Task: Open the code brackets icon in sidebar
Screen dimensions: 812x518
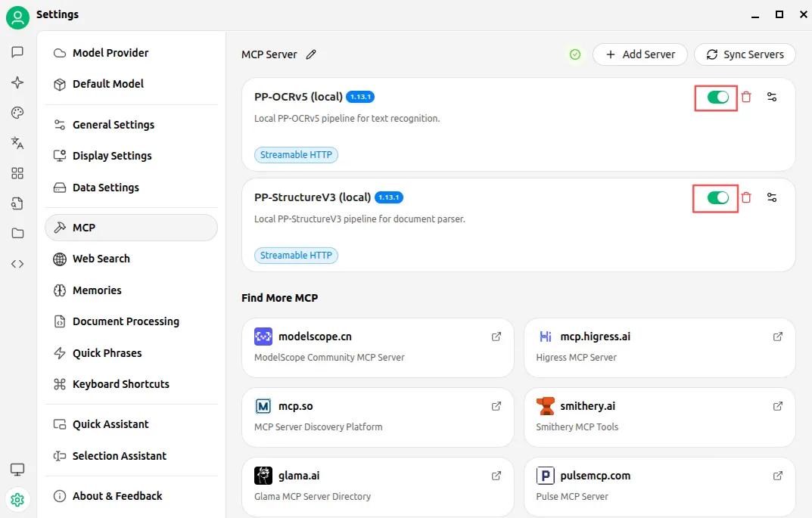Action: tap(17, 264)
